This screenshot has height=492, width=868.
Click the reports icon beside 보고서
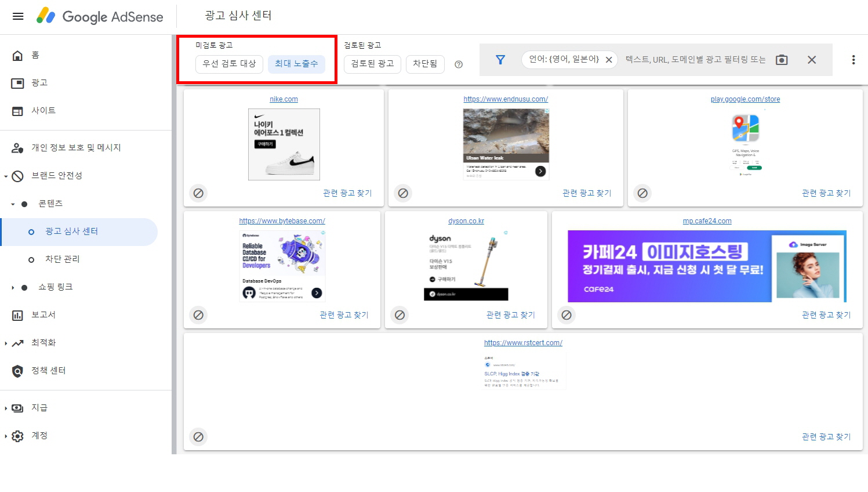18,315
